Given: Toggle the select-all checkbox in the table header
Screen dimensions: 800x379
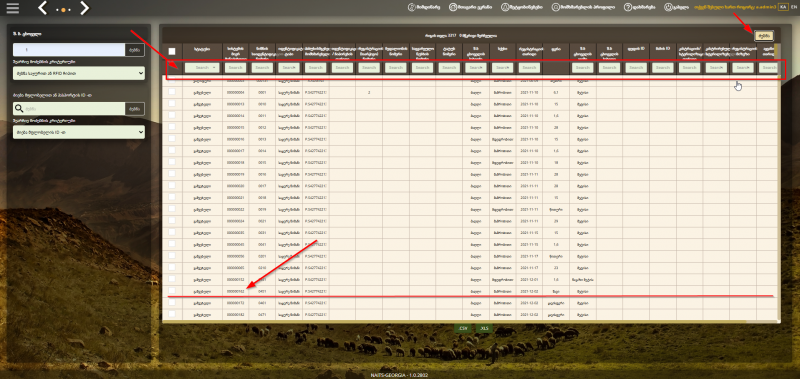Looking at the screenshot, I should (x=172, y=51).
